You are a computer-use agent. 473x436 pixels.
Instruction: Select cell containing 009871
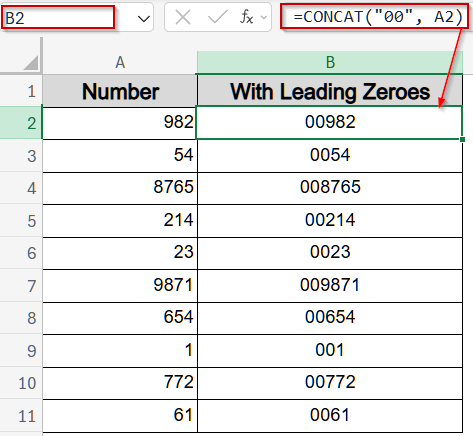click(x=330, y=286)
